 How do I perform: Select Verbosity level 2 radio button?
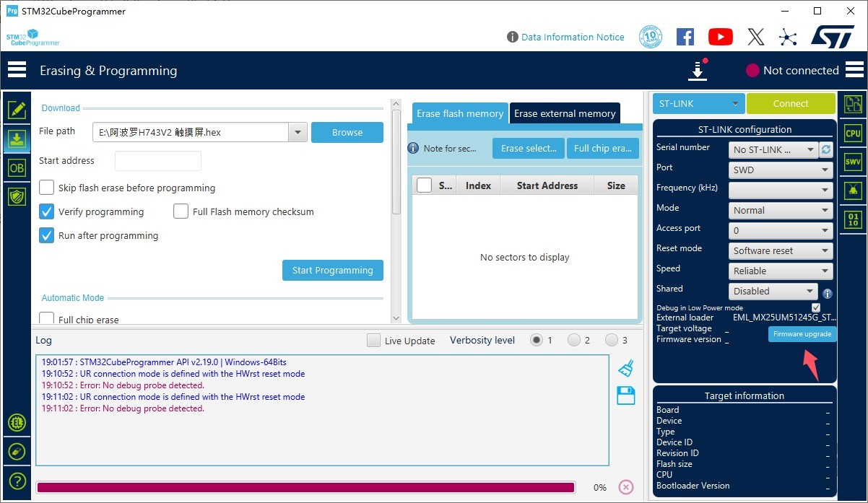[x=574, y=340]
